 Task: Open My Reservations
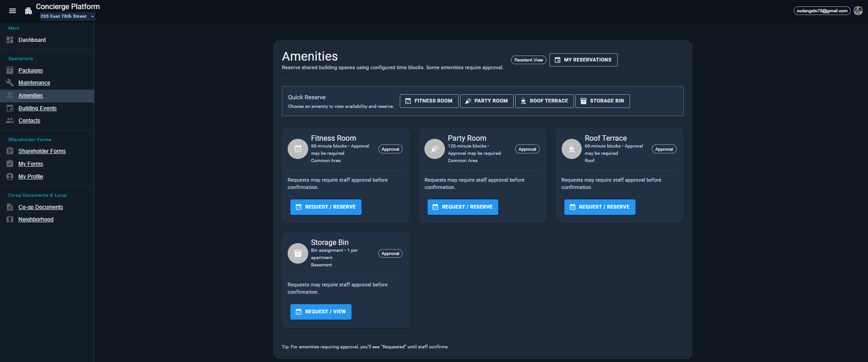point(583,60)
